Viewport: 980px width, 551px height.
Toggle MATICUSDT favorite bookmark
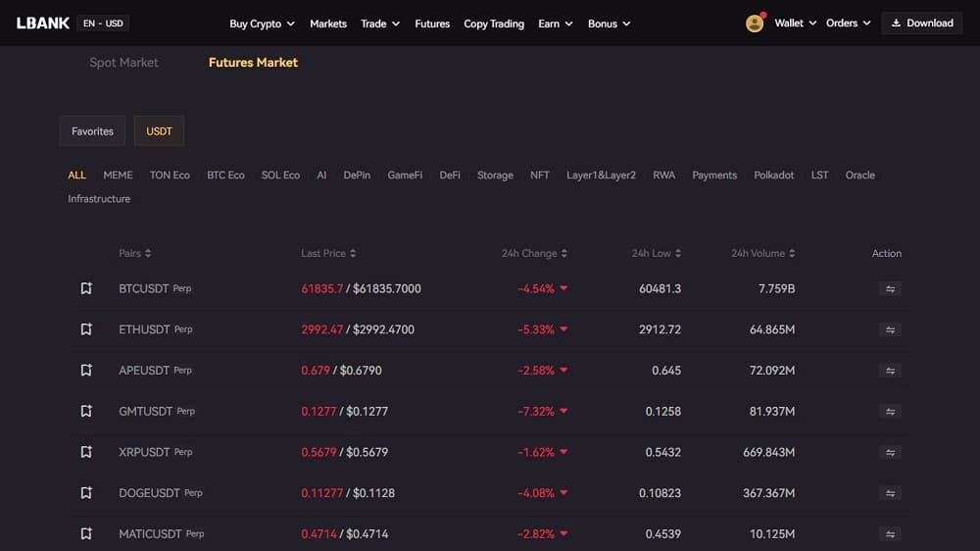tap(86, 533)
